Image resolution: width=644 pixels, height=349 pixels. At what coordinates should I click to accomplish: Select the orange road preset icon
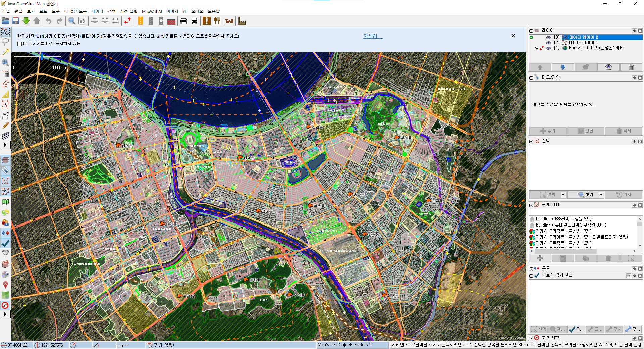(x=140, y=21)
